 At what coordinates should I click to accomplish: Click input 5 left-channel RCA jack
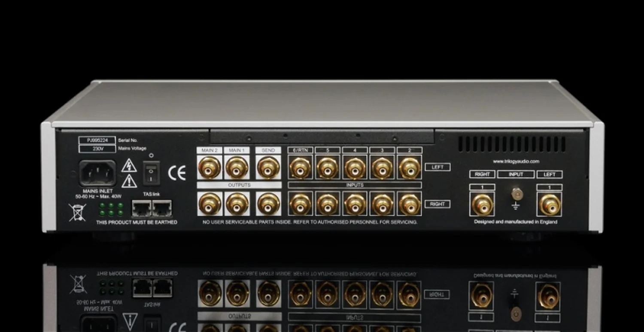(328, 168)
